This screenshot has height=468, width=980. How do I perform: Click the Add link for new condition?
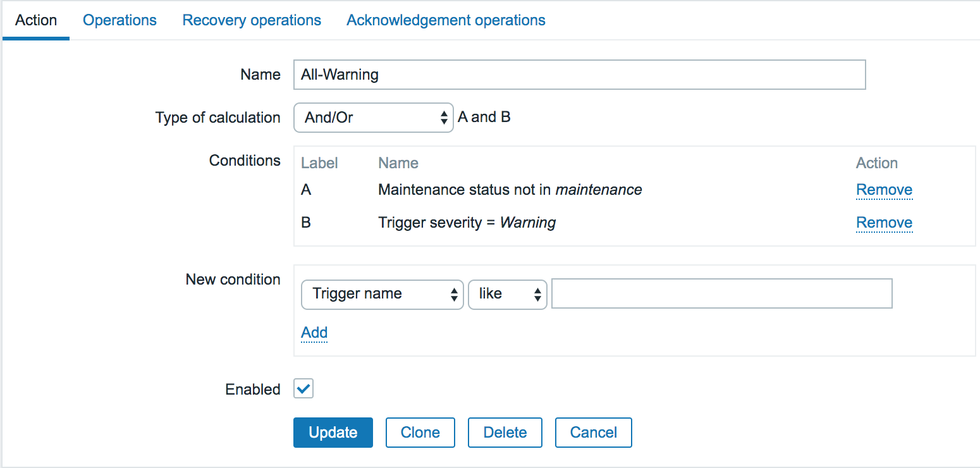314,333
